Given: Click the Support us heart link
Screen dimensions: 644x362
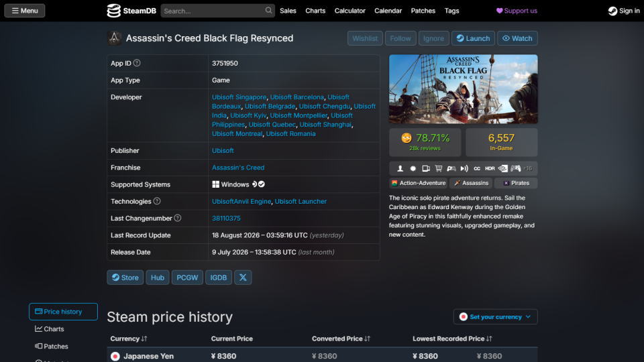Looking at the screenshot, I should click(x=517, y=11).
